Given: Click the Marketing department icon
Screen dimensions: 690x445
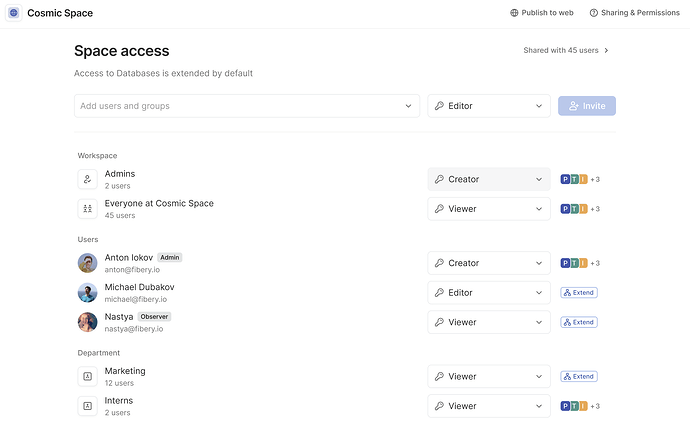Looking at the screenshot, I should point(88,376).
